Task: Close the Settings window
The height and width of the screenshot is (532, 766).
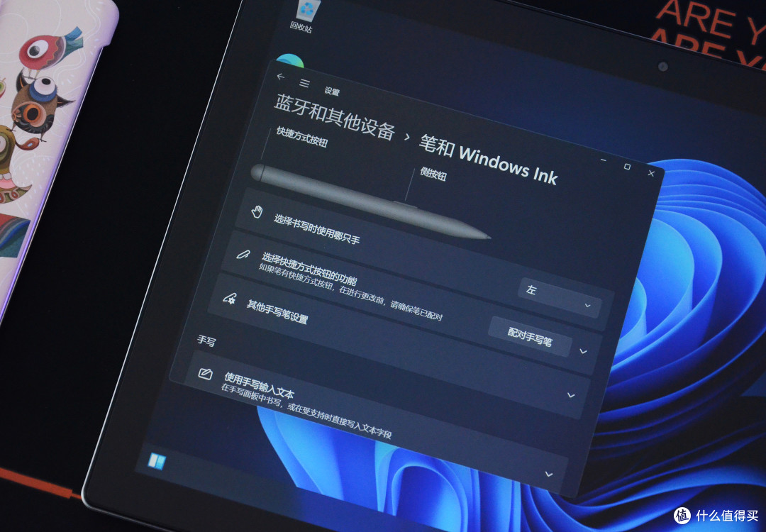Action: coord(650,173)
